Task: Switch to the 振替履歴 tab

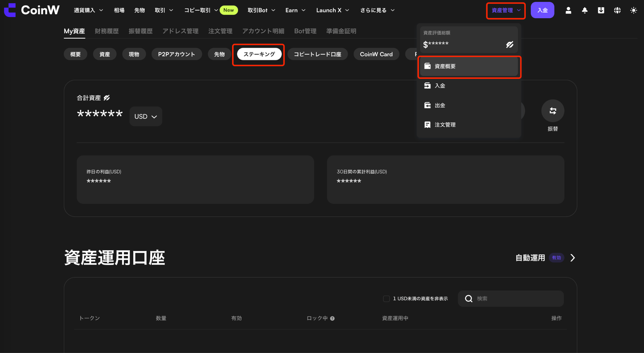Action: 141,31
